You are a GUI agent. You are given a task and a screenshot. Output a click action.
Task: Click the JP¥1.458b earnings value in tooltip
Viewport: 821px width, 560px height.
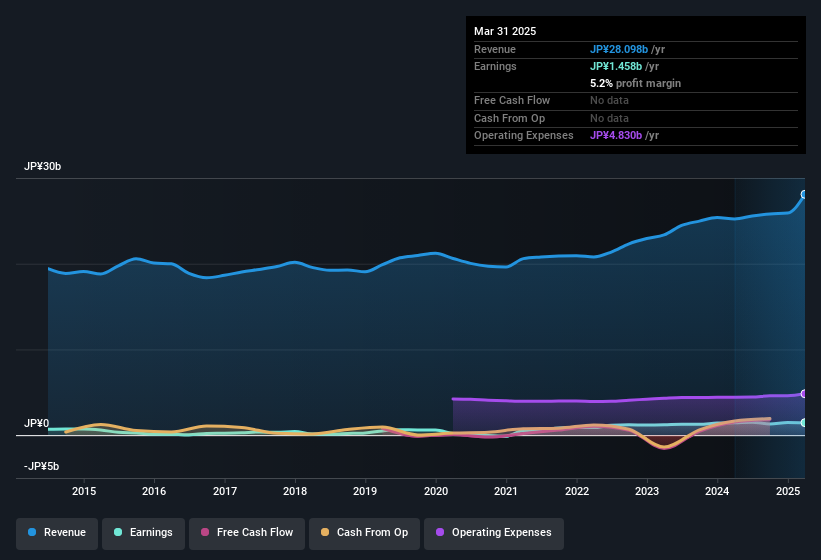click(x=616, y=66)
